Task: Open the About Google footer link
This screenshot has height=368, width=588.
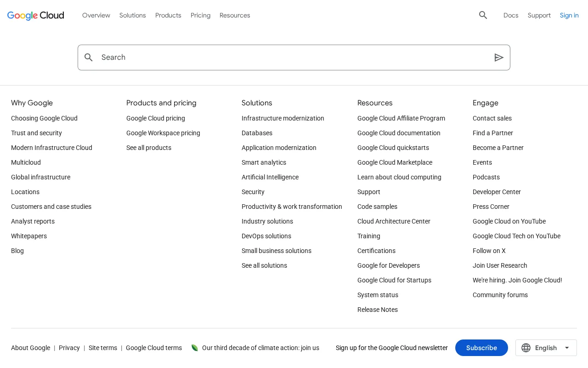Action: coord(30,348)
